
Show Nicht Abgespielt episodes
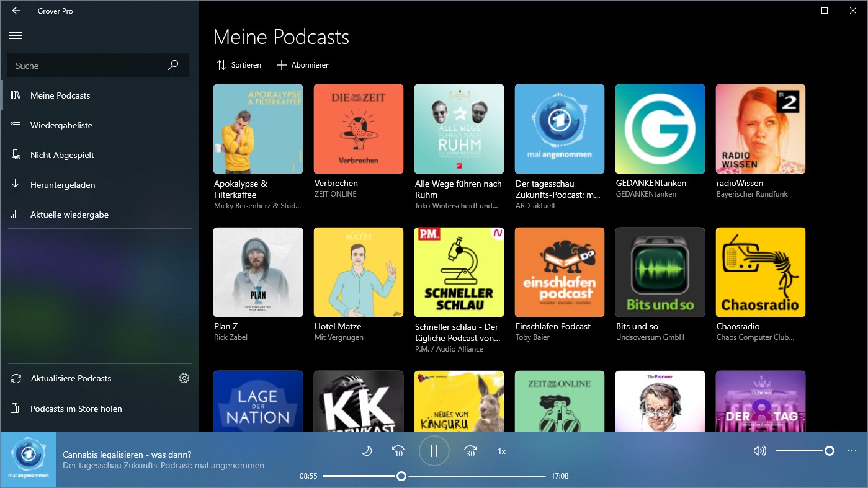[99, 155]
